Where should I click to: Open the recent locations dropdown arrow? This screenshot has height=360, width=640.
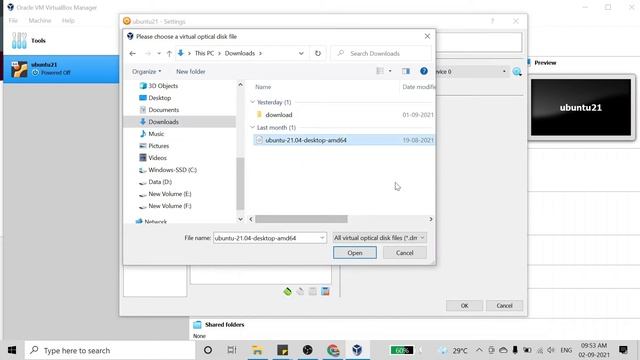tap(159, 53)
